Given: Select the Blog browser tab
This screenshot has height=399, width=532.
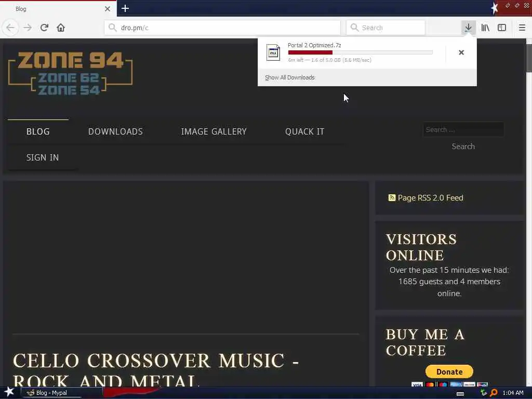Looking at the screenshot, I should (x=58, y=9).
